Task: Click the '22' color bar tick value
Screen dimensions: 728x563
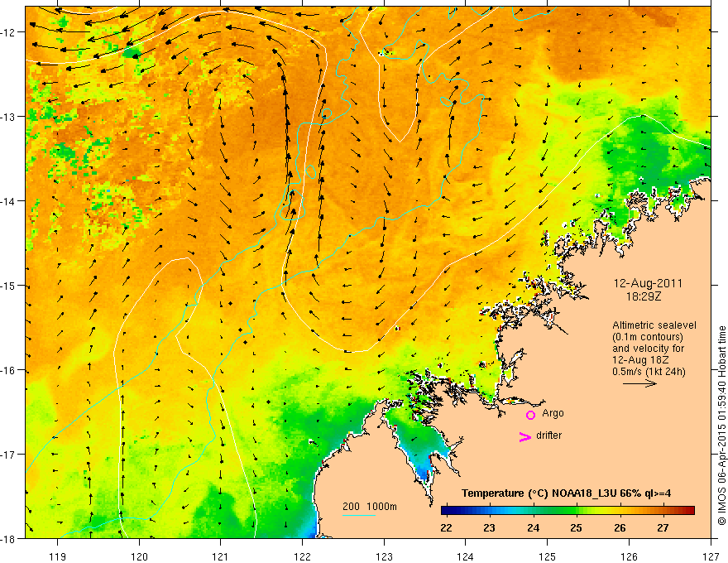Action: (446, 527)
